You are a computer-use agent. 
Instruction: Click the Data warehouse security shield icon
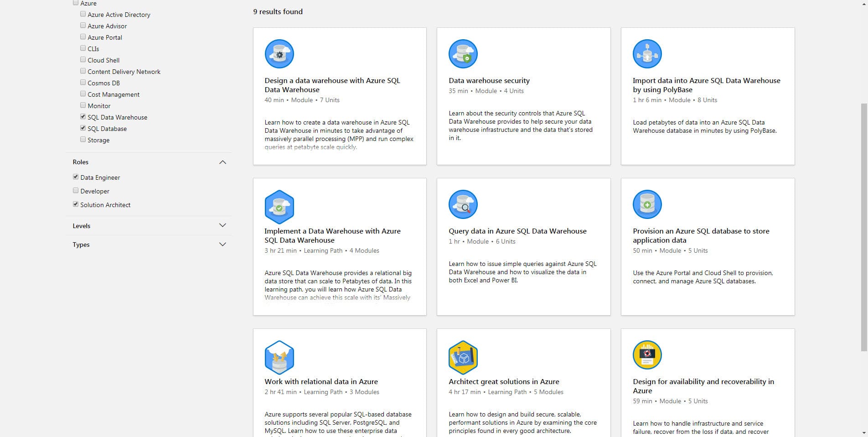[463, 54]
